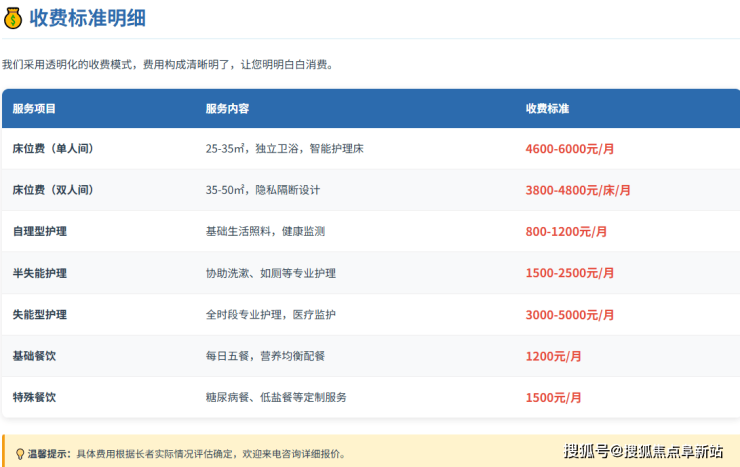Click the 床位费（单人间） row label

coord(52,148)
